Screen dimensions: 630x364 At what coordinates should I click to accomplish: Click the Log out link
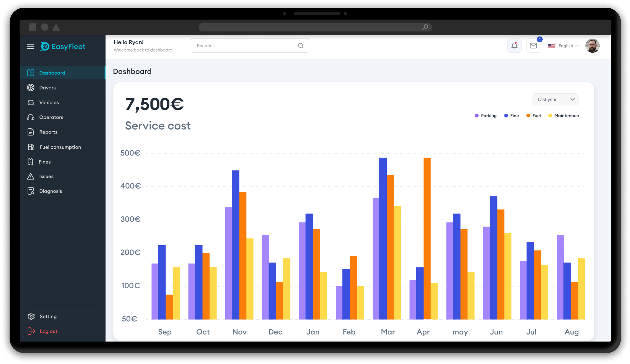[48, 331]
